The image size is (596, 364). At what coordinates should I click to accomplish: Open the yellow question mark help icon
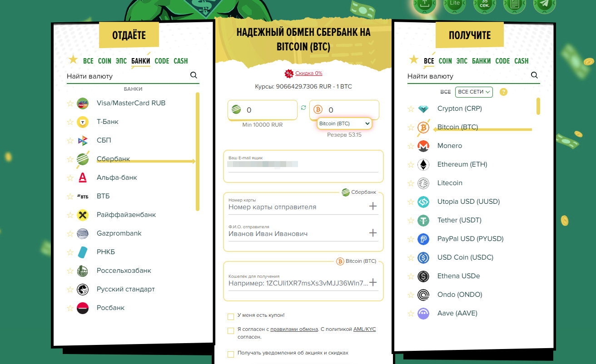[x=503, y=92]
